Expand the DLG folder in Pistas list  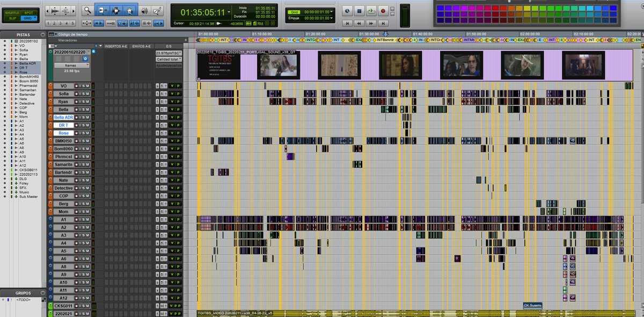(16, 179)
